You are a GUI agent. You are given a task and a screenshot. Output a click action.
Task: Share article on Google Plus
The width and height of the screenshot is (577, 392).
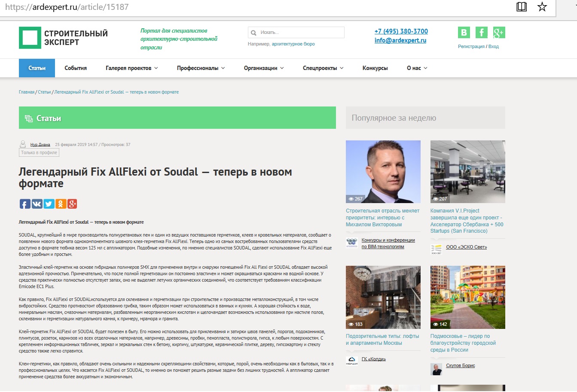(x=72, y=204)
